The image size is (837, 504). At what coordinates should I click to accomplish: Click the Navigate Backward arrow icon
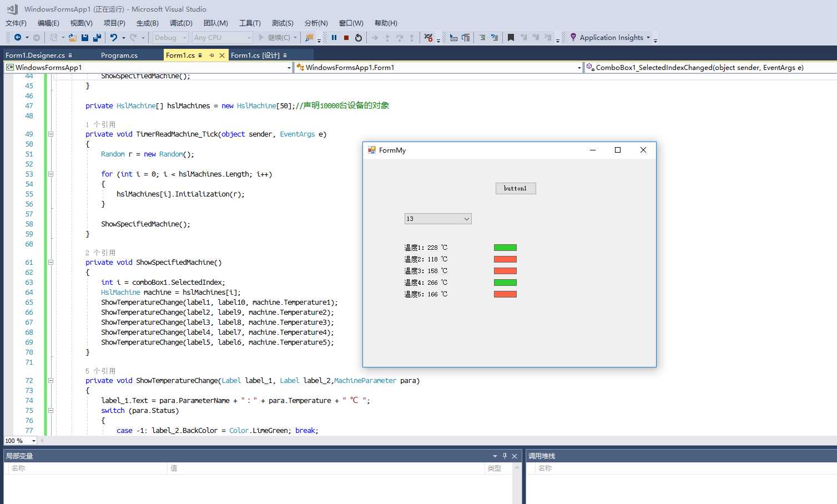pyautogui.click(x=18, y=38)
